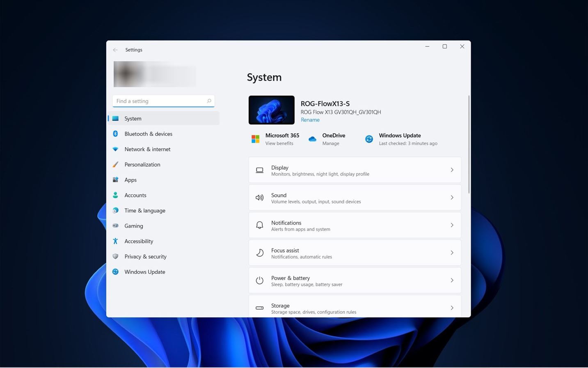
Task: Click the Privacy & security shield icon
Action: click(x=115, y=256)
